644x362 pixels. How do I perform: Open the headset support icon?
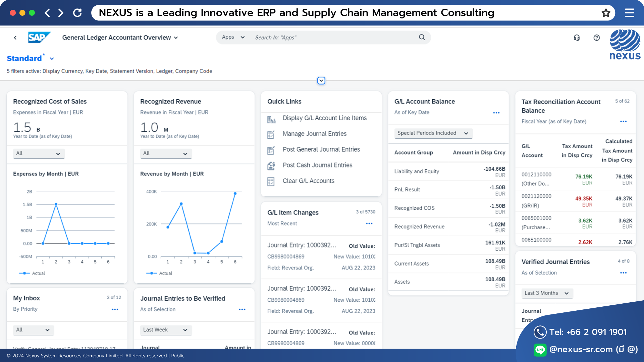tap(577, 38)
